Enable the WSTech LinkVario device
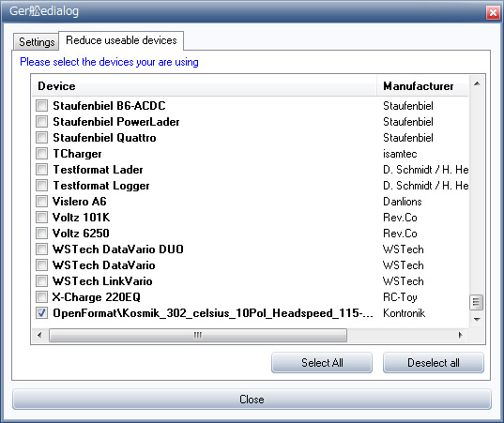The height and width of the screenshot is (423, 504). [x=42, y=281]
